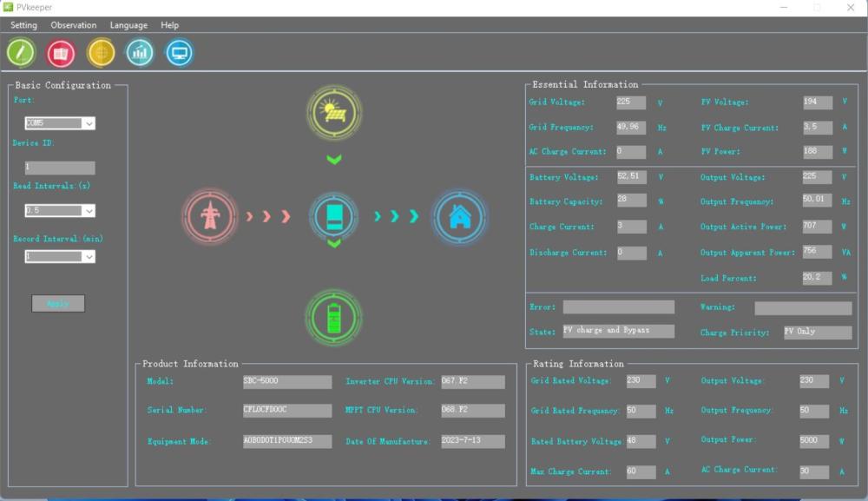
Task: Click the red grid tower icon
Action: (x=210, y=216)
